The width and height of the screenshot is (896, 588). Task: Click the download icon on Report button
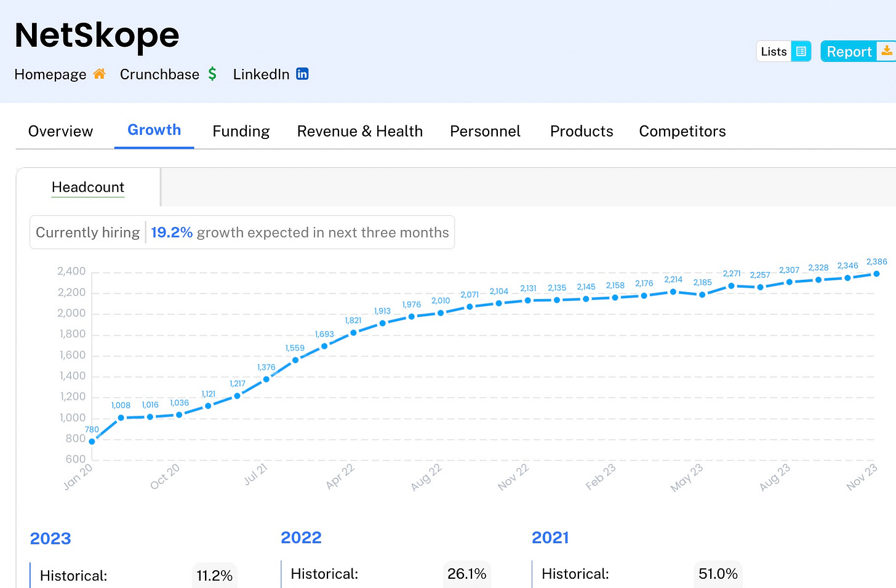887,50
